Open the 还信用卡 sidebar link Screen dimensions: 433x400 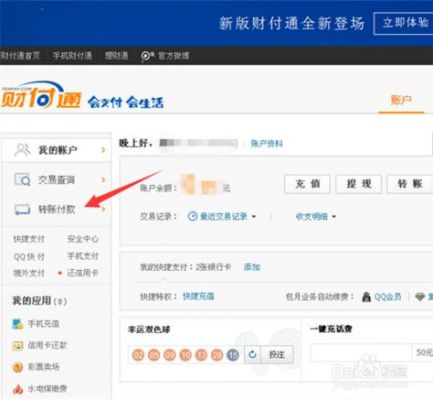pyautogui.click(x=83, y=273)
